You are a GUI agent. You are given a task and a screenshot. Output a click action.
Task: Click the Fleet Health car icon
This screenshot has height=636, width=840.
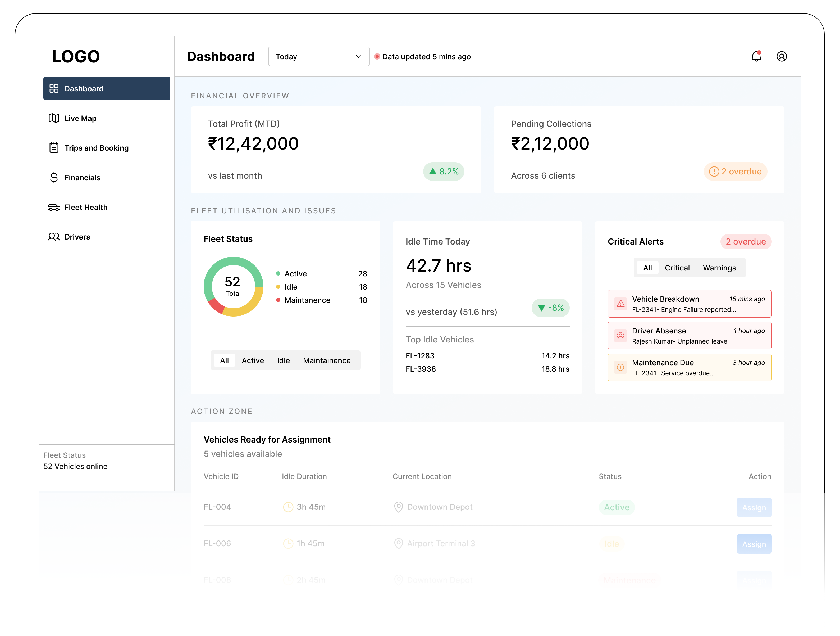tap(54, 207)
